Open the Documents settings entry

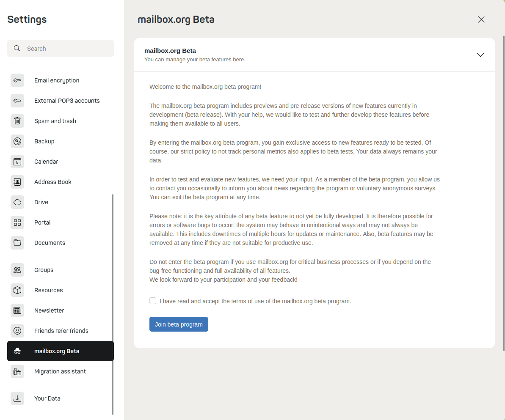coord(50,243)
